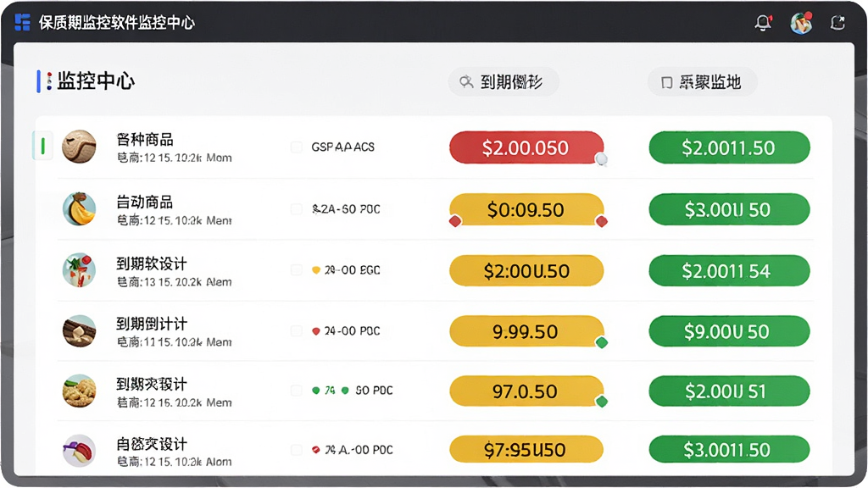Viewport: 868px width, 488px height.
Task: Click the pill button ending with 监地
Action: coord(703,82)
